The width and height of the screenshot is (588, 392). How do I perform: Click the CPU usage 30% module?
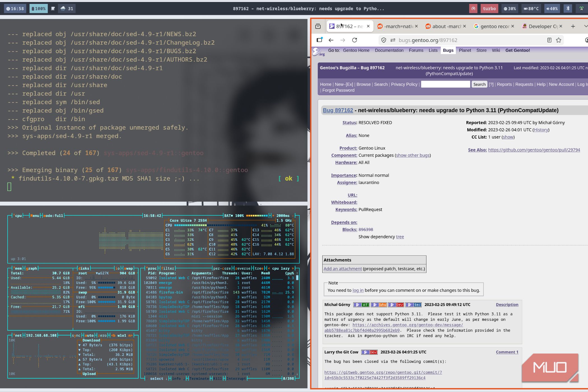coord(510,9)
